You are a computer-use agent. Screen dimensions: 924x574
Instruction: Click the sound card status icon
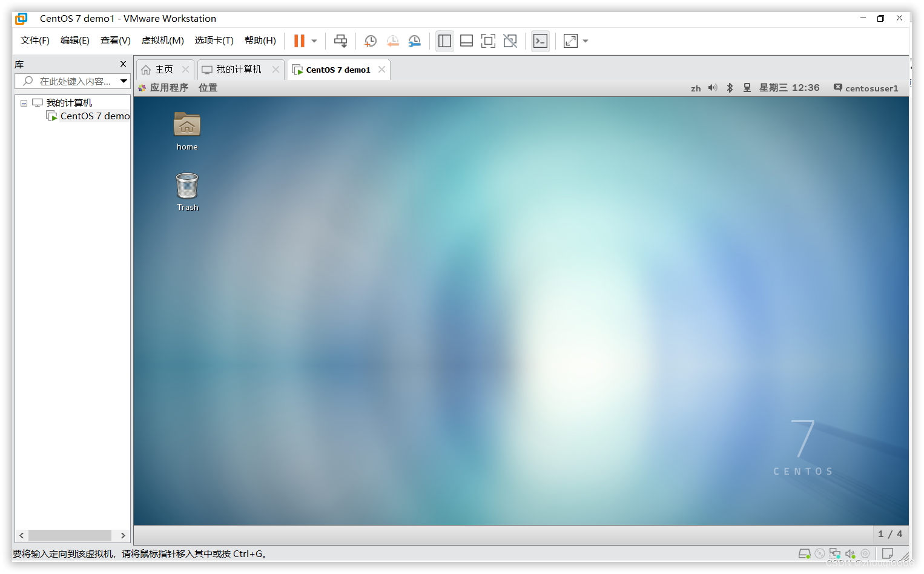tap(850, 553)
